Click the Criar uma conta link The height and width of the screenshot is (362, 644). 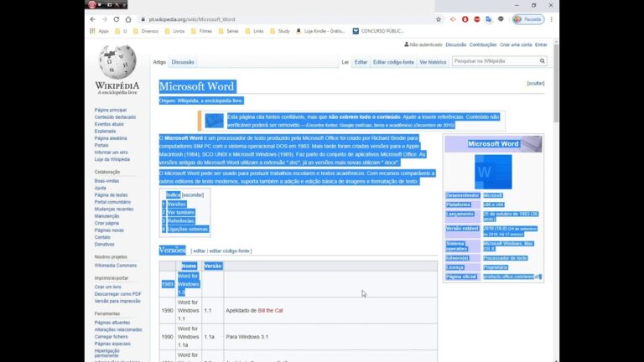[x=516, y=44]
